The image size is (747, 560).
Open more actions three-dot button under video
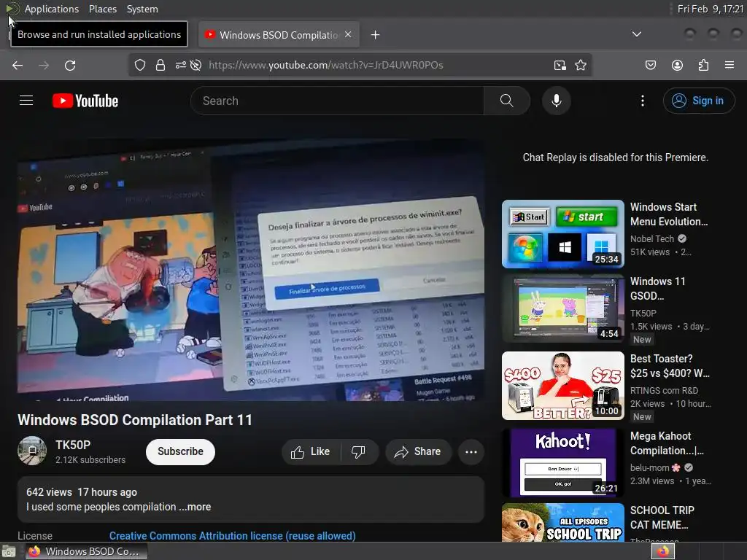(x=471, y=452)
